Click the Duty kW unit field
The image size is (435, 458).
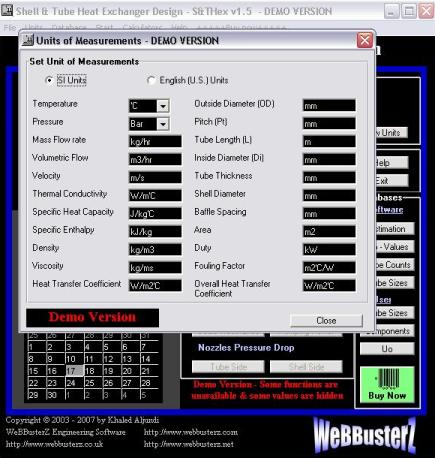click(x=329, y=250)
